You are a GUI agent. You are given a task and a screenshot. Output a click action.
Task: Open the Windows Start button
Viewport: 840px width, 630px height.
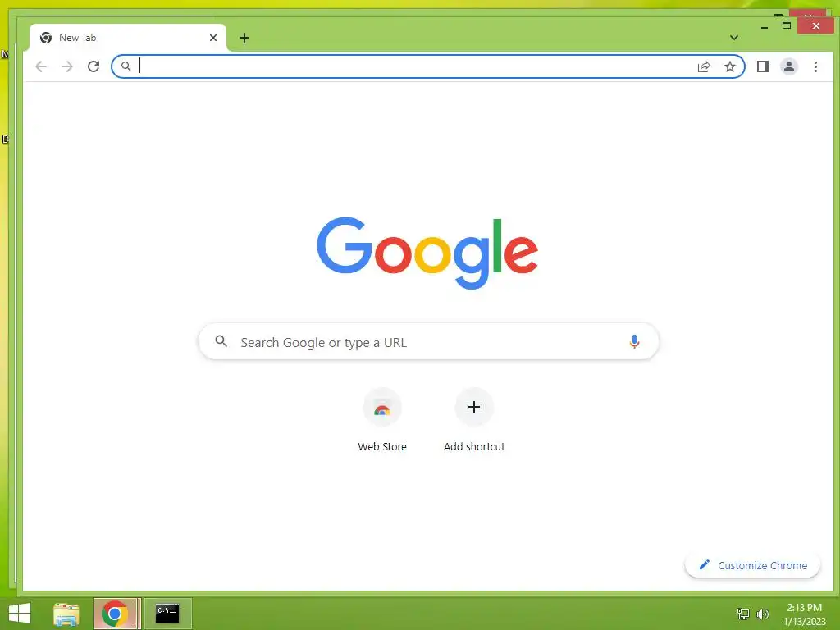20,614
